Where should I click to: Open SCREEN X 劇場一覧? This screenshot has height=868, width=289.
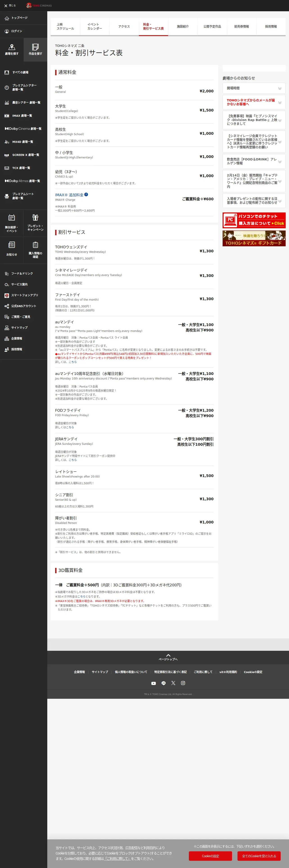24,155
